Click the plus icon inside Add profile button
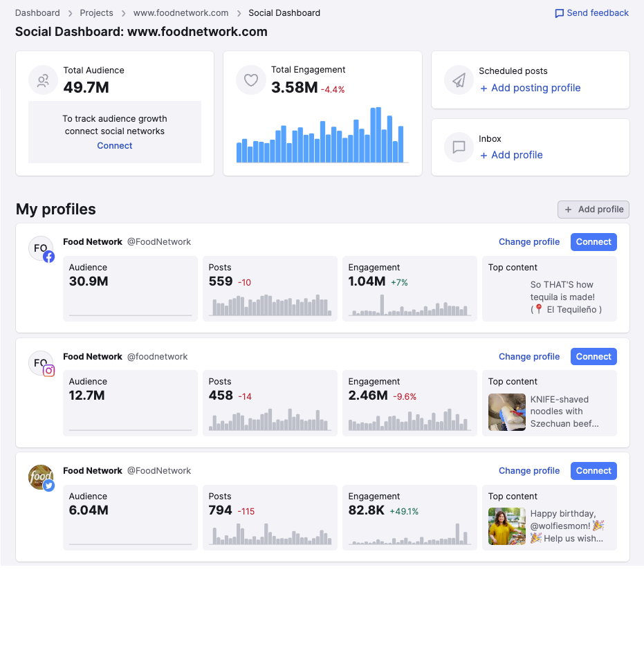644x648 pixels. pyautogui.click(x=568, y=210)
